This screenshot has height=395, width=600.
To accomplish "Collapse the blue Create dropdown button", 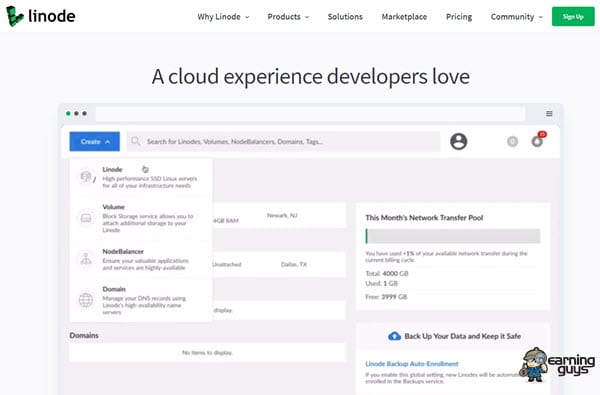I will point(95,142).
